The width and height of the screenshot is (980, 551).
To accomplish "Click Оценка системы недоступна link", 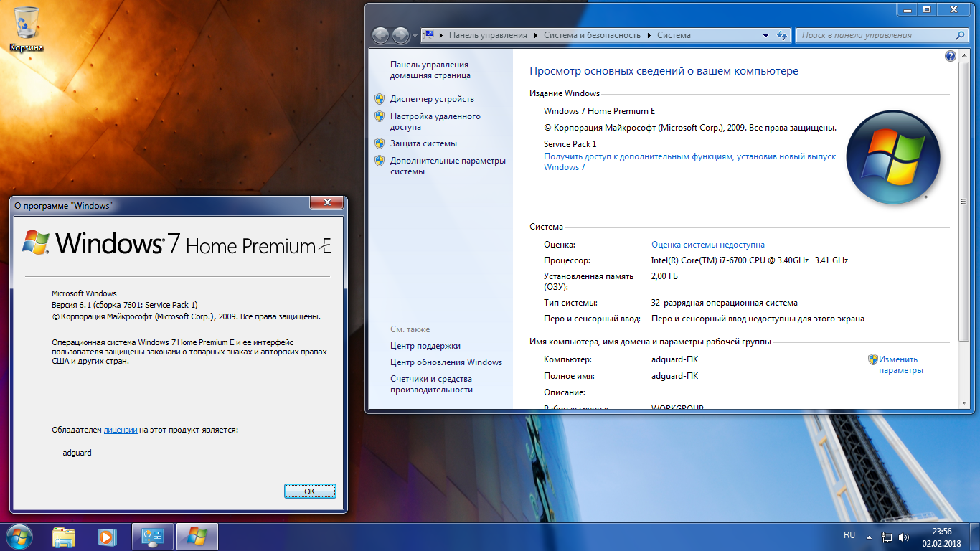I will [x=707, y=245].
